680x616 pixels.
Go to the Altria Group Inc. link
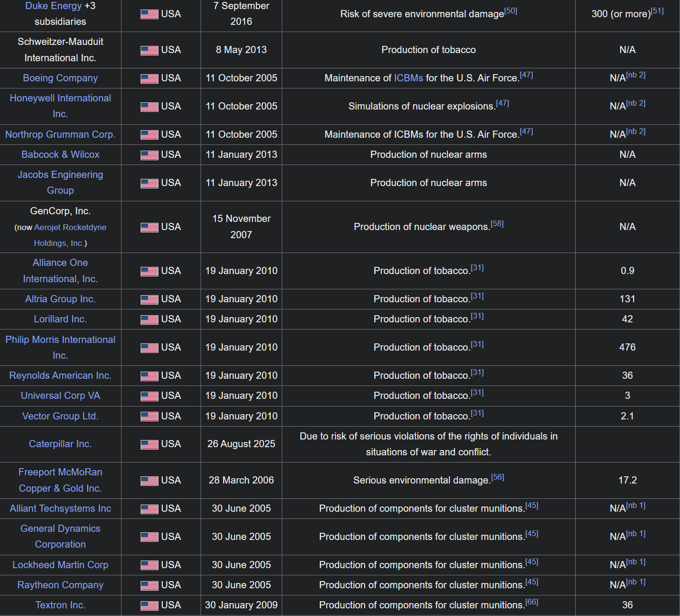(60, 299)
